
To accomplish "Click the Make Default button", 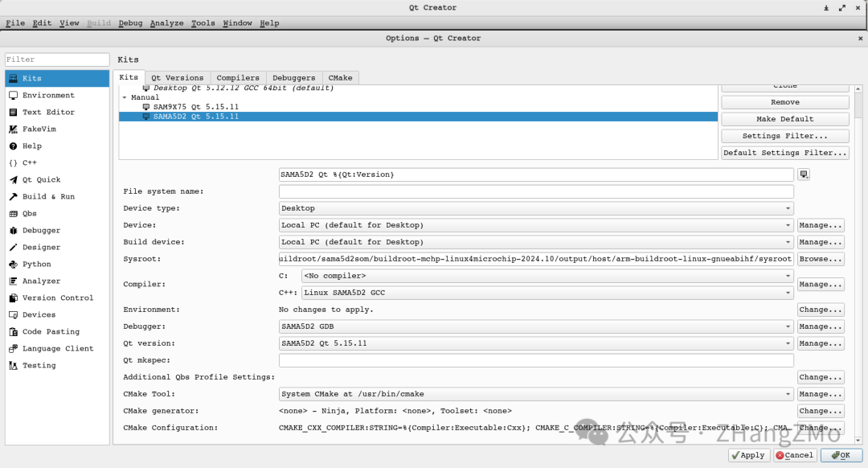I will 785,119.
